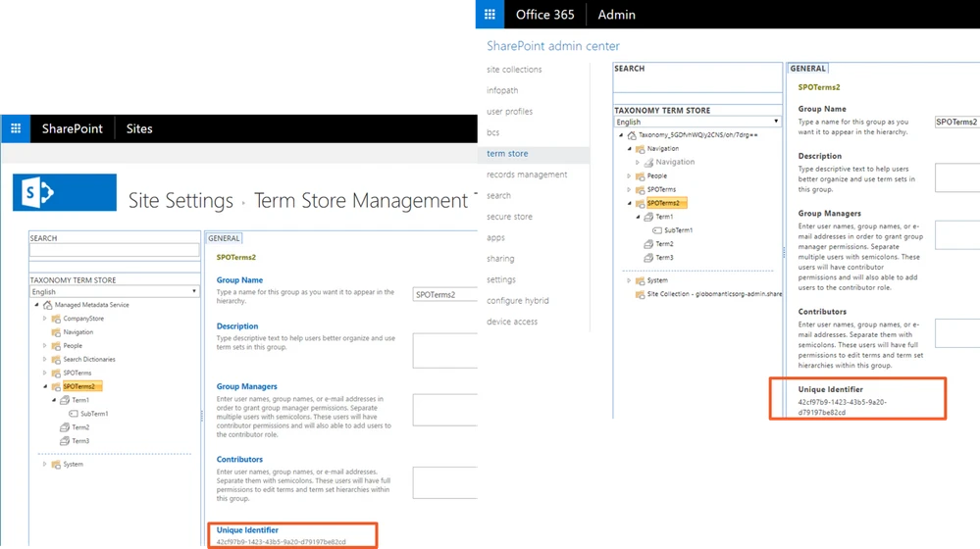Open the app launcher waffle in SharePoint header
The image size is (980, 549).
16,128
